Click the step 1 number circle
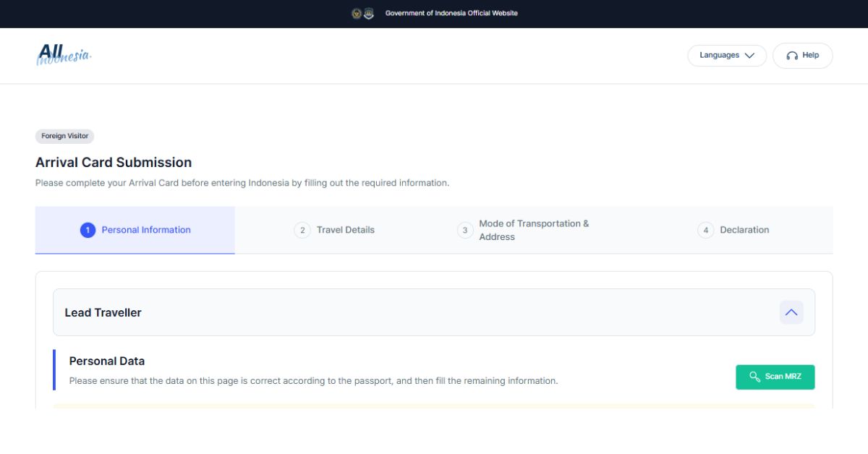This screenshot has width=868, height=454. [88, 230]
